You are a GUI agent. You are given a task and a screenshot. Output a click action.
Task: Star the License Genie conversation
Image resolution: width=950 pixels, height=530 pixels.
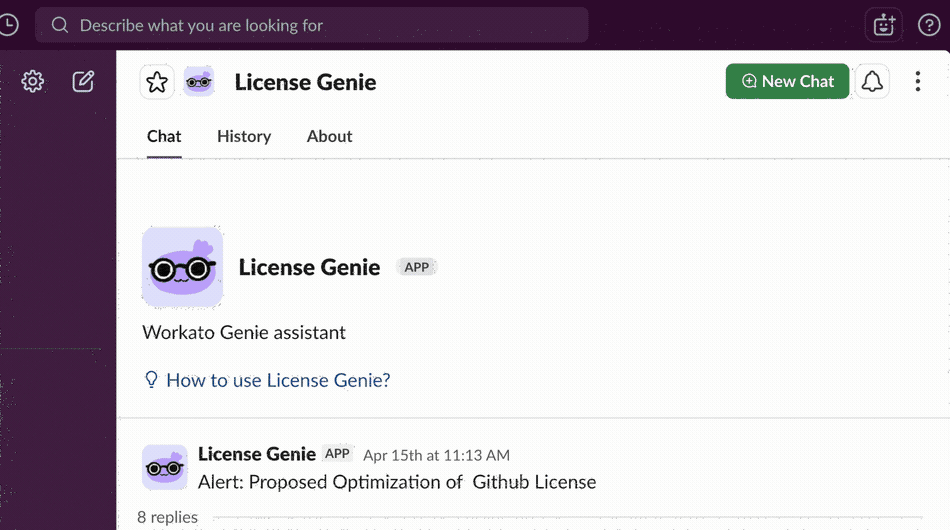[x=157, y=82]
